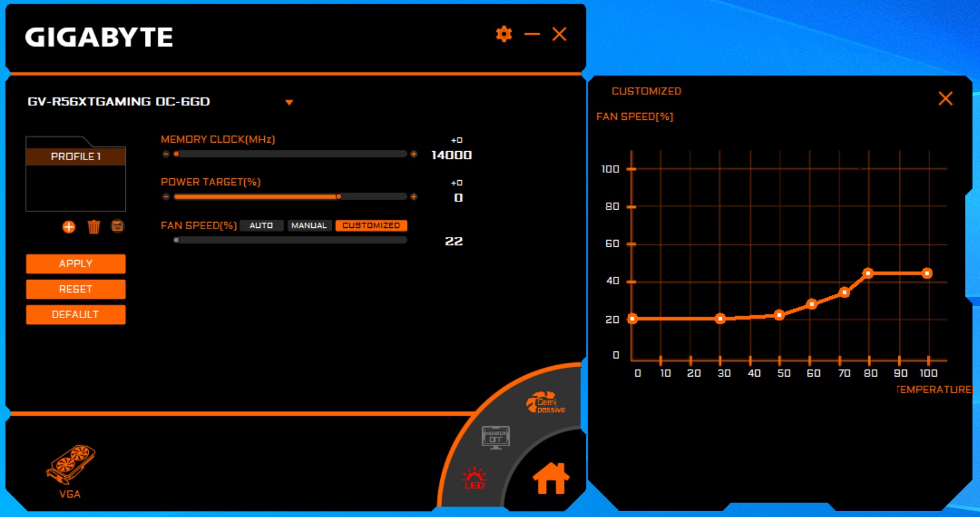This screenshot has height=517, width=980.
Task: Click the Power Target slider handle
Action: (339, 197)
